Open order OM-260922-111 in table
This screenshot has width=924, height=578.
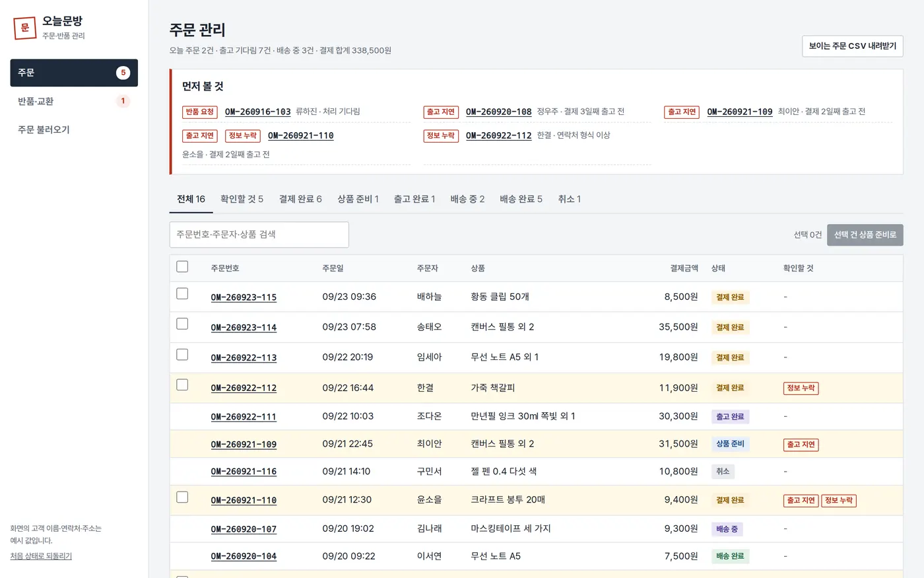click(244, 417)
